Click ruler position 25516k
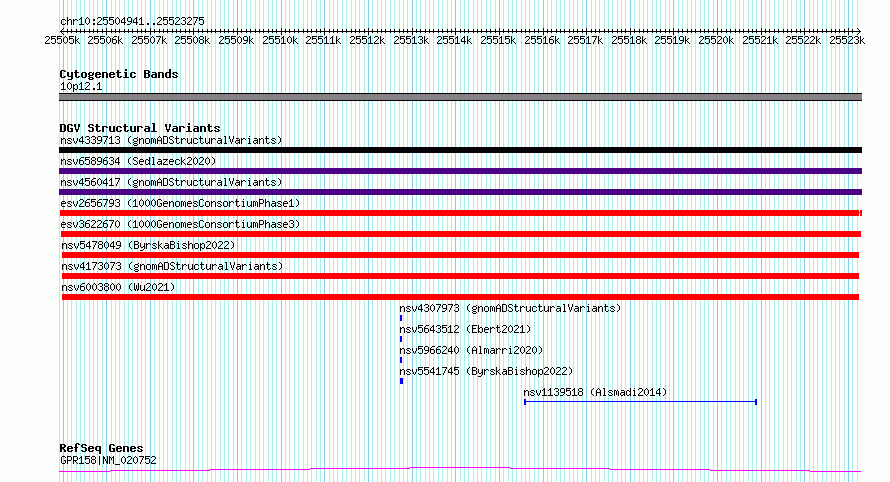This screenshot has width=890, height=482. click(x=541, y=40)
